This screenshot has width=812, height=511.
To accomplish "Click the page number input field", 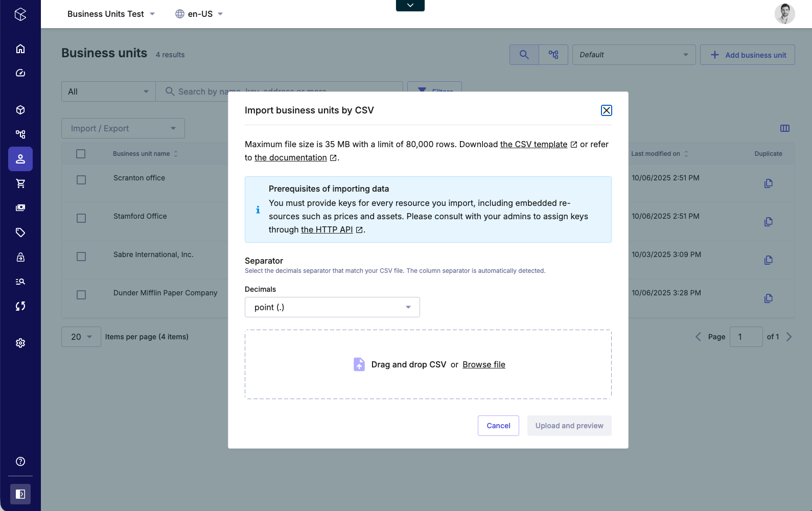I will pos(746,337).
